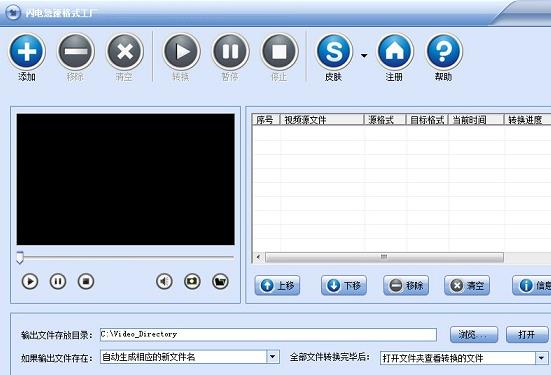
Task: Stop preview using player stop button
Action: [86, 281]
